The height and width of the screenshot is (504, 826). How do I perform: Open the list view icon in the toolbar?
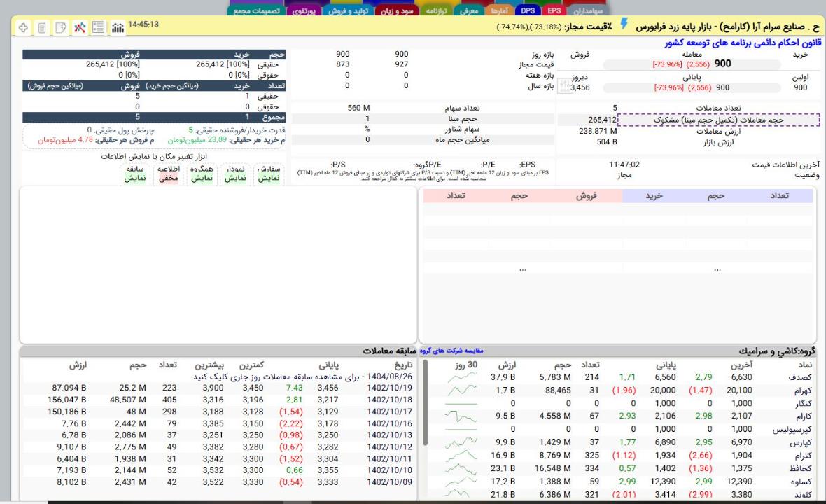coord(98,28)
